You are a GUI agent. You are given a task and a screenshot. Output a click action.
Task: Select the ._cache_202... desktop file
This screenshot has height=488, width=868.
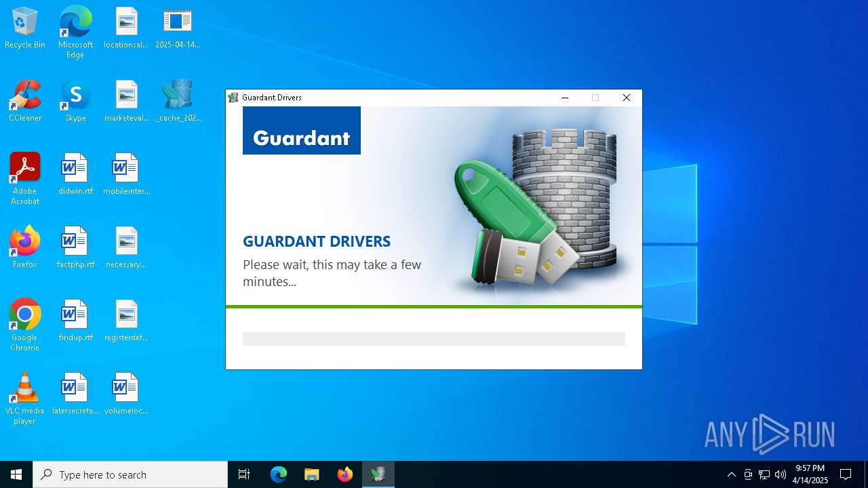point(178,102)
